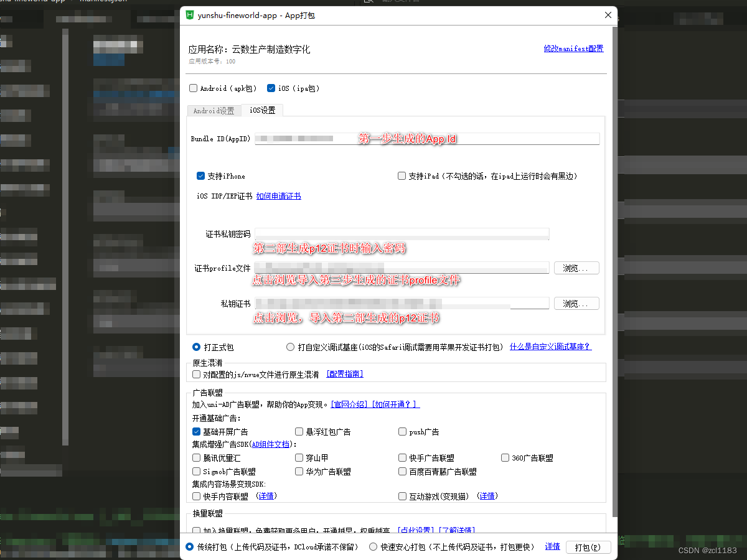The width and height of the screenshot is (747, 560).
Task: Open the 如何申请证书 link
Action: 278,195
